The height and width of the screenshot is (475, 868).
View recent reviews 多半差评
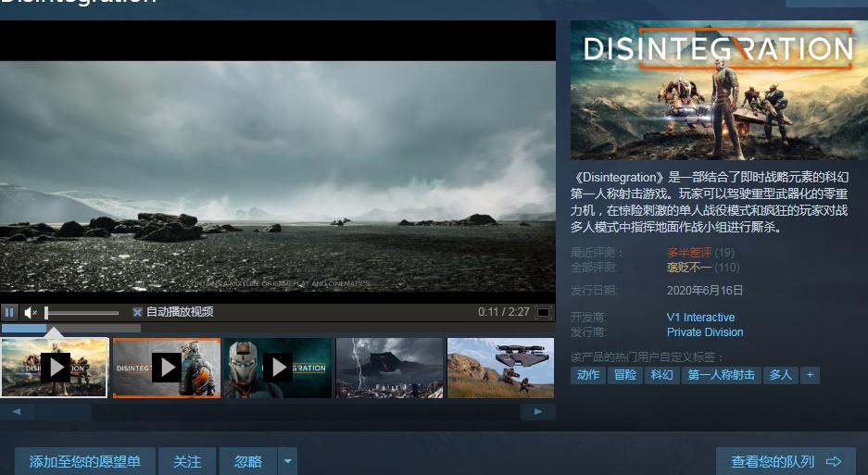(x=689, y=253)
